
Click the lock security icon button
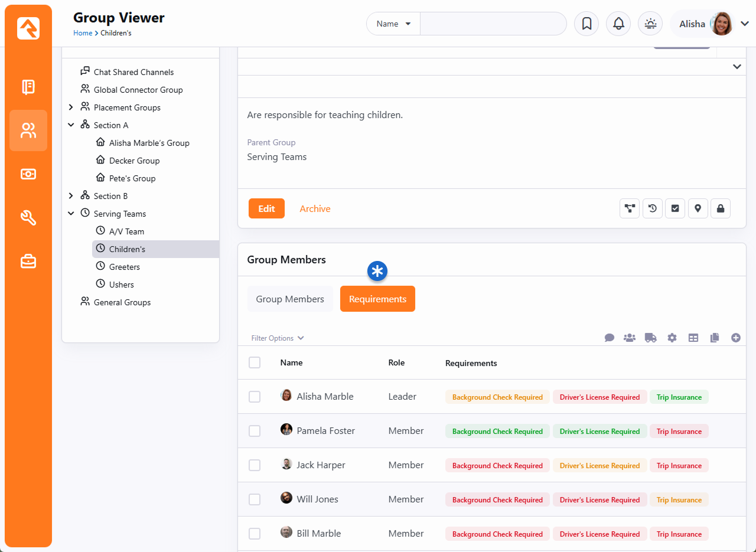coord(720,208)
